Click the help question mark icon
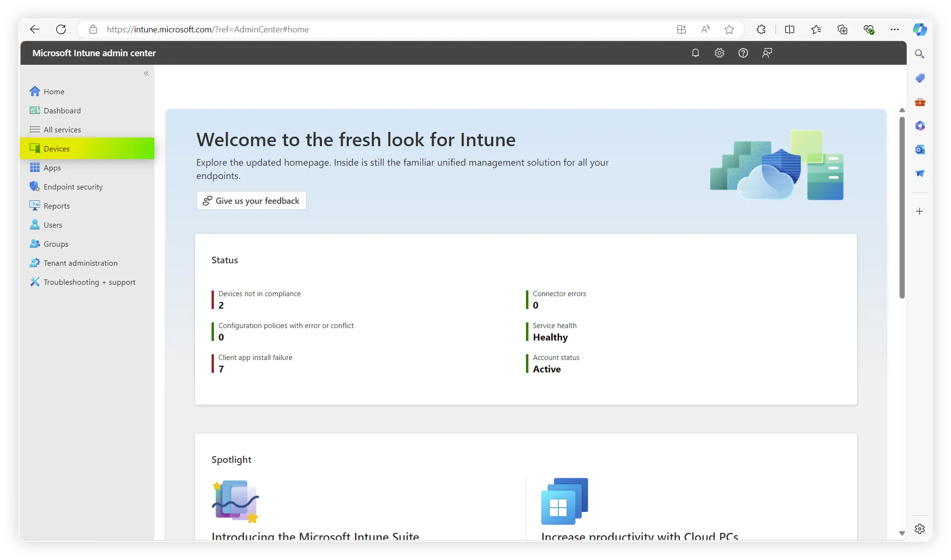 point(743,53)
